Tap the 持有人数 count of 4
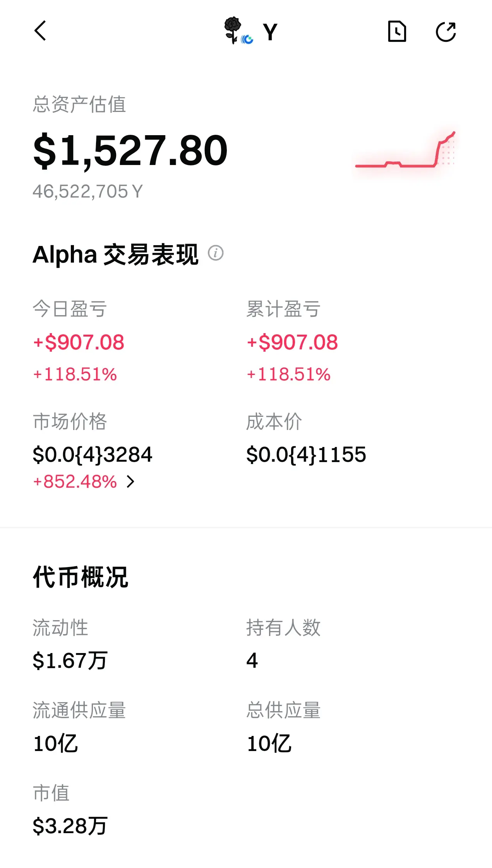The height and width of the screenshot is (868, 492). coord(252,660)
